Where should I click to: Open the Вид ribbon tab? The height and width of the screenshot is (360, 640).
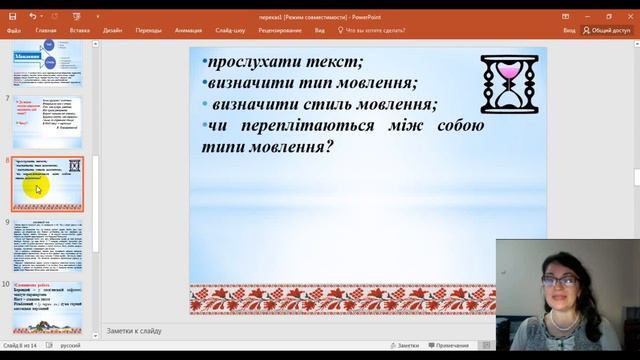pyautogui.click(x=320, y=30)
